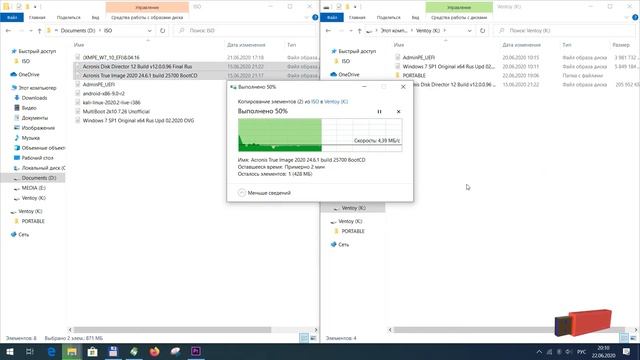Screen dimensions: 640x360
Task: Select MultiBoot 2k10 7.26 Unofficial file
Action: pyautogui.click(x=116, y=111)
